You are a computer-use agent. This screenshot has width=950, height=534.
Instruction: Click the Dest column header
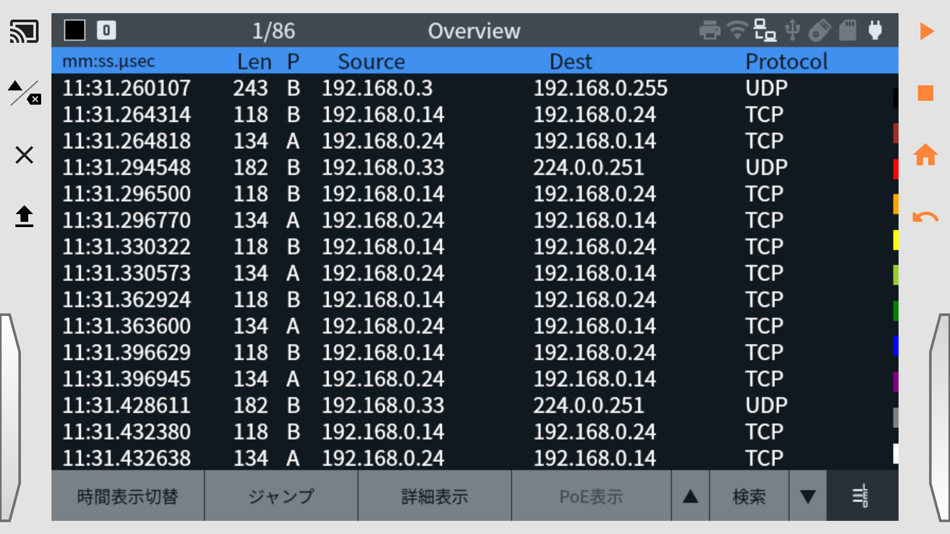pyautogui.click(x=570, y=61)
